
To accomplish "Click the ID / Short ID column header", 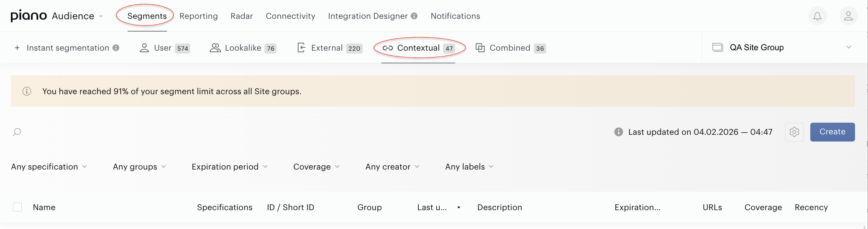I will (x=290, y=207).
